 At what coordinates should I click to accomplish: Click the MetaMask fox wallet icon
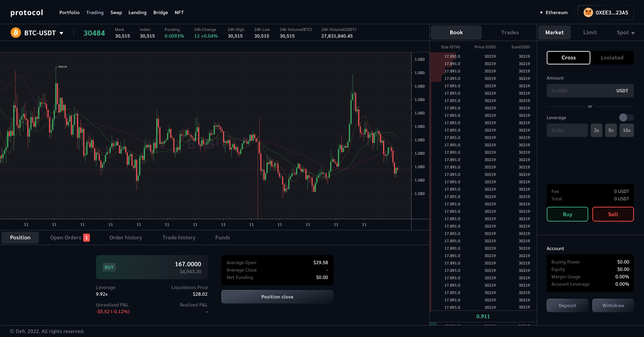(x=588, y=12)
